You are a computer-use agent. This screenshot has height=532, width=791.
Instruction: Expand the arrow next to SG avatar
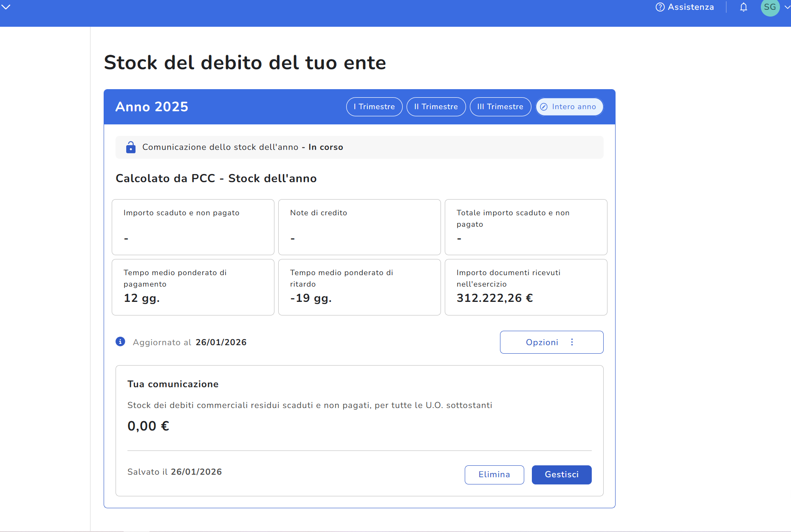pyautogui.click(x=787, y=7)
